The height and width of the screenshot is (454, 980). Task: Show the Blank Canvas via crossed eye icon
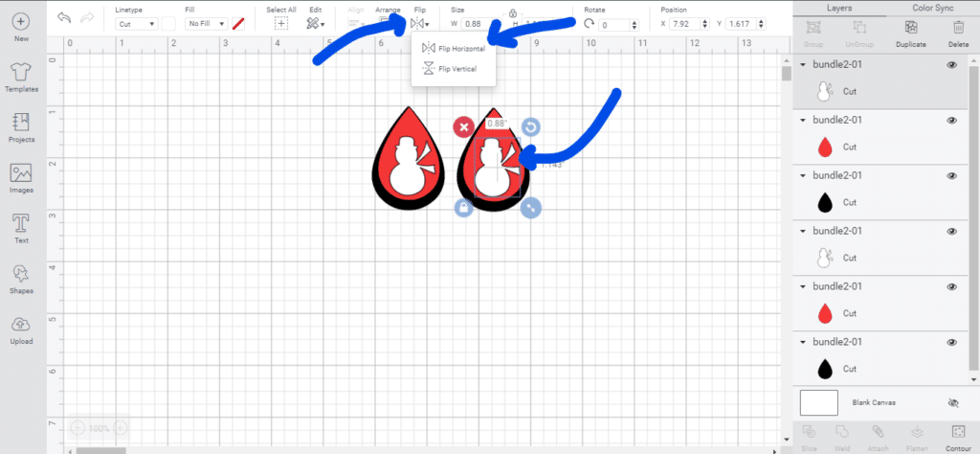(x=951, y=403)
